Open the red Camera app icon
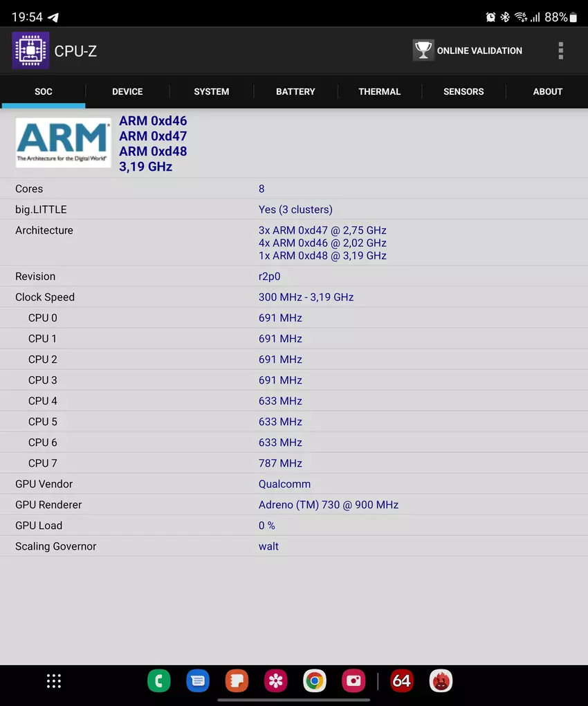 [353, 681]
